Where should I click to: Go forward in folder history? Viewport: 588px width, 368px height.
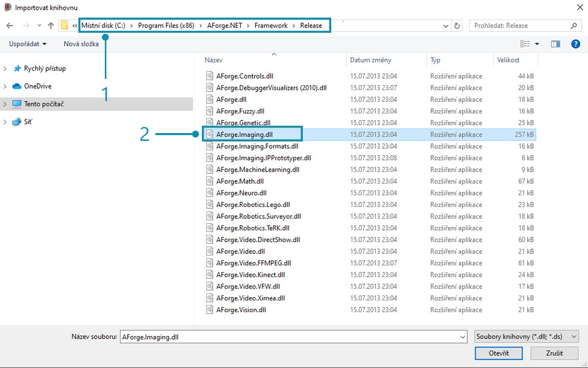click(26, 25)
